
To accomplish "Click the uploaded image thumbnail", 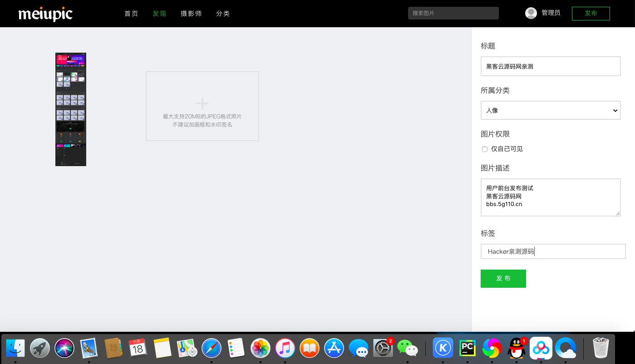I will [x=71, y=109].
